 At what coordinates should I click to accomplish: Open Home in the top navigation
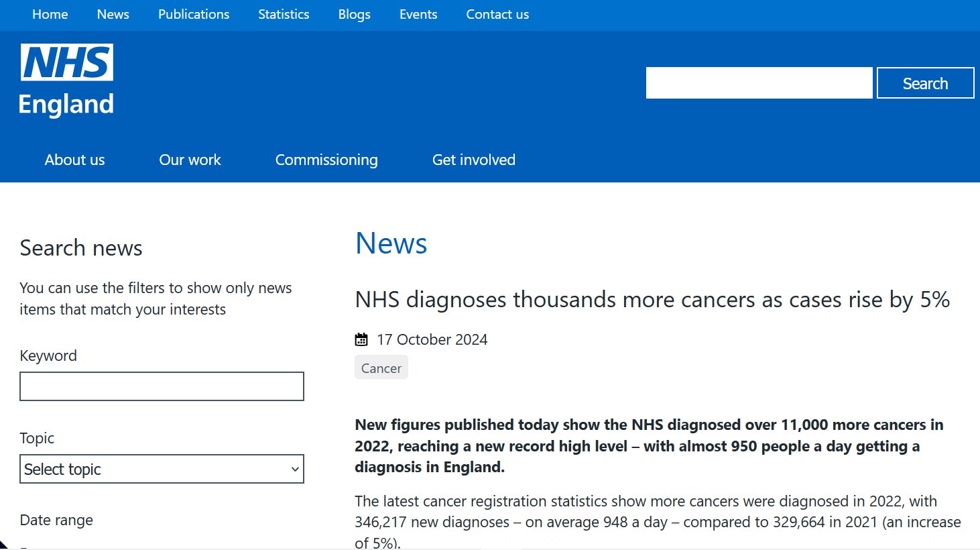point(50,14)
